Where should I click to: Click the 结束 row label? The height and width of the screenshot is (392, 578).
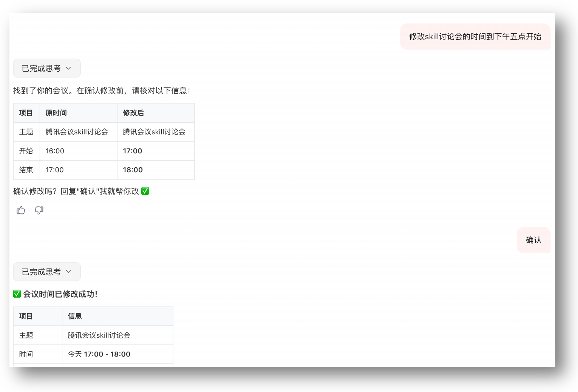26,170
